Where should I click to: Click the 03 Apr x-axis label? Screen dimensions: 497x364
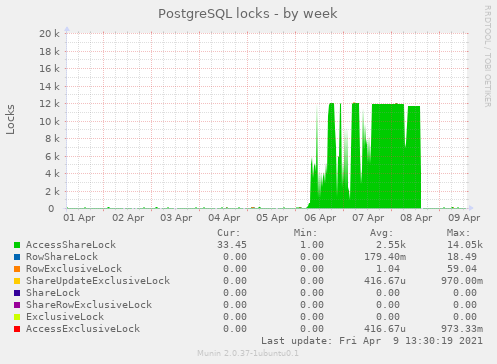click(x=176, y=218)
